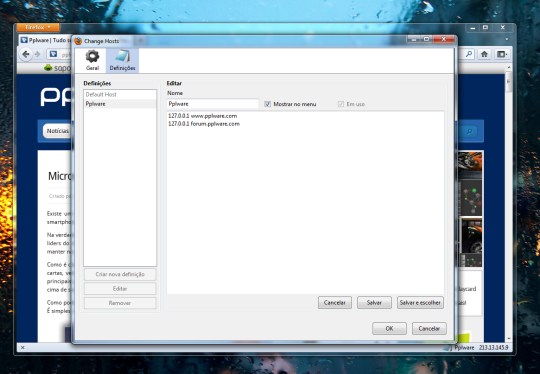Close the add-on bar with the x icon

[x=23, y=347]
